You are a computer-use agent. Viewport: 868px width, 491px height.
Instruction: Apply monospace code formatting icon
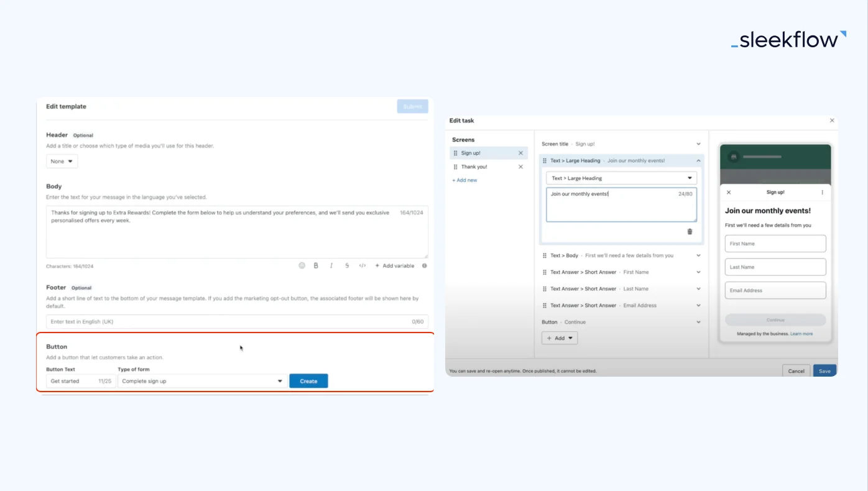[362, 265]
